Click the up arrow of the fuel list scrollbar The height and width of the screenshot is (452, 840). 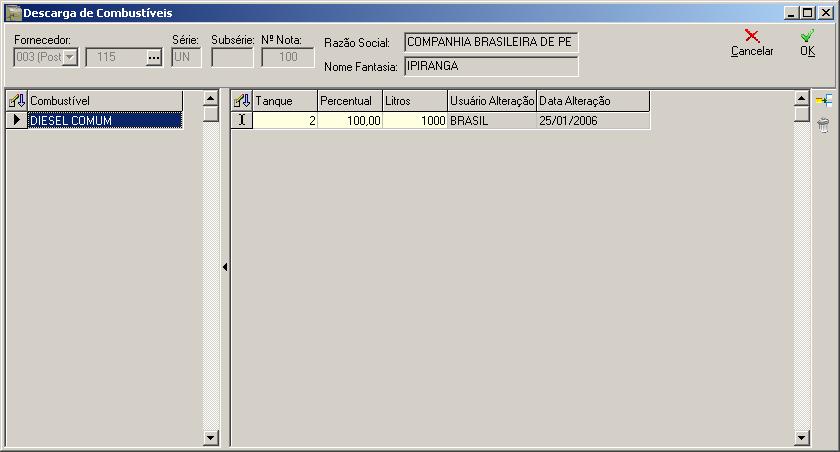(211, 99)
